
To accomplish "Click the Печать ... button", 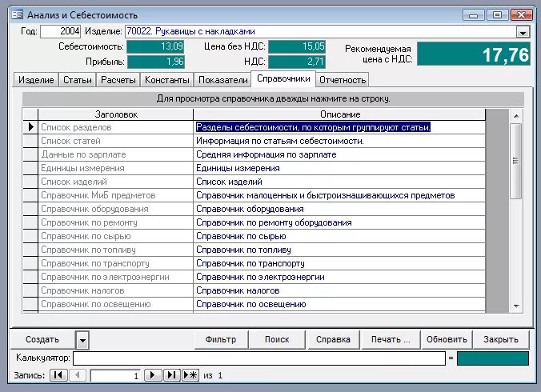I will pyautogui.click(x=391, y=339).
